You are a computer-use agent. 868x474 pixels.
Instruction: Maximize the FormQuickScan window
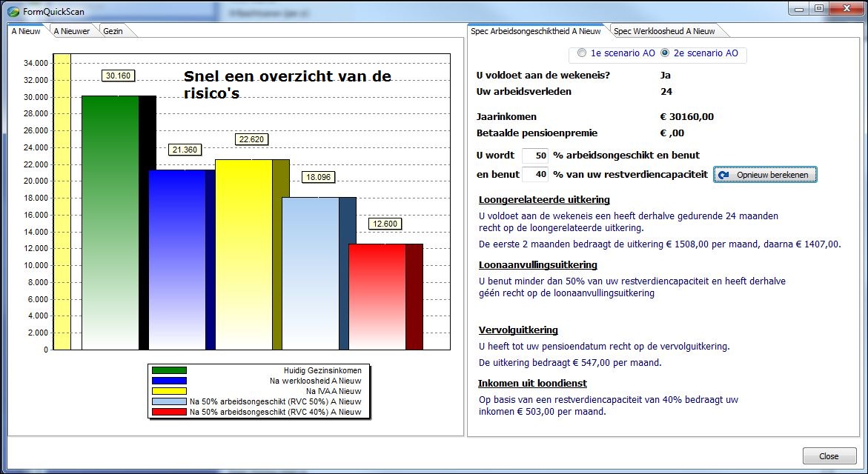[819, 10]
